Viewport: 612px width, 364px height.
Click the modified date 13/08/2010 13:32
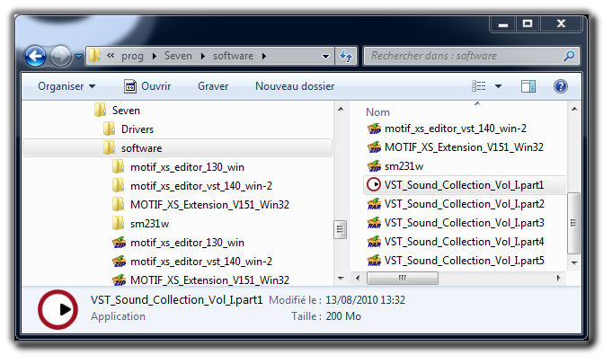click(366, 300)
